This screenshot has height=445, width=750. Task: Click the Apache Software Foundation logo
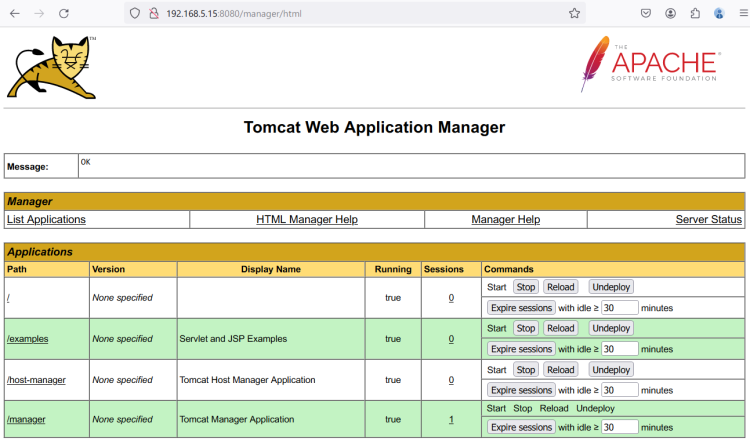click(651, 64)
